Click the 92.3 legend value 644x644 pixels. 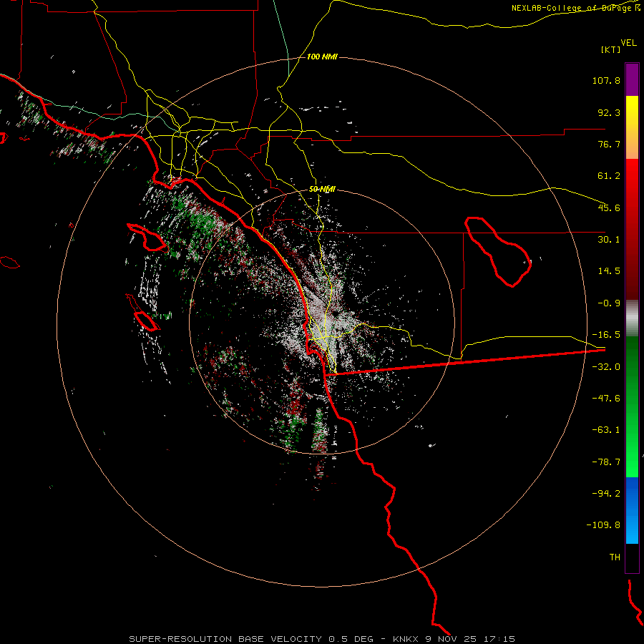(609, 112)
